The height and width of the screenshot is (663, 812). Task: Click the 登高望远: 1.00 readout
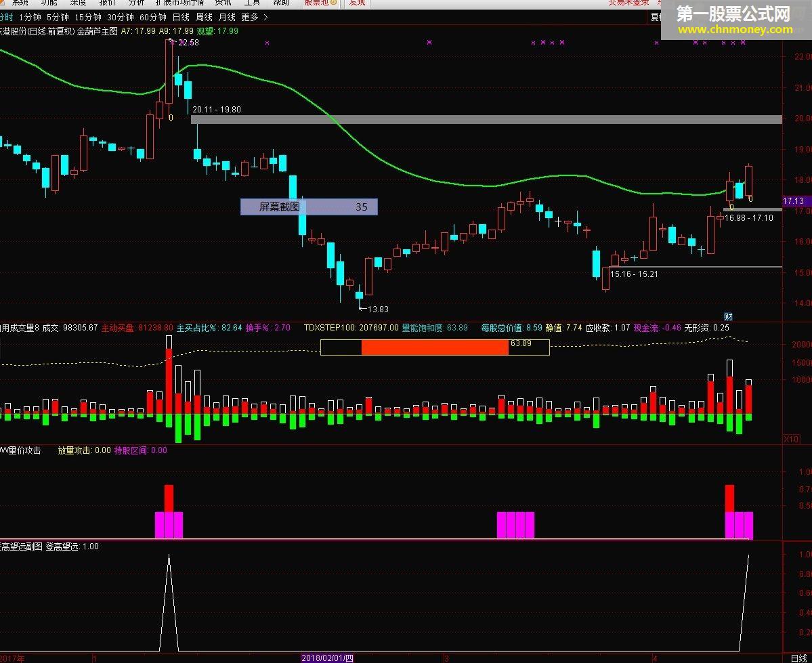pos(72,547)
